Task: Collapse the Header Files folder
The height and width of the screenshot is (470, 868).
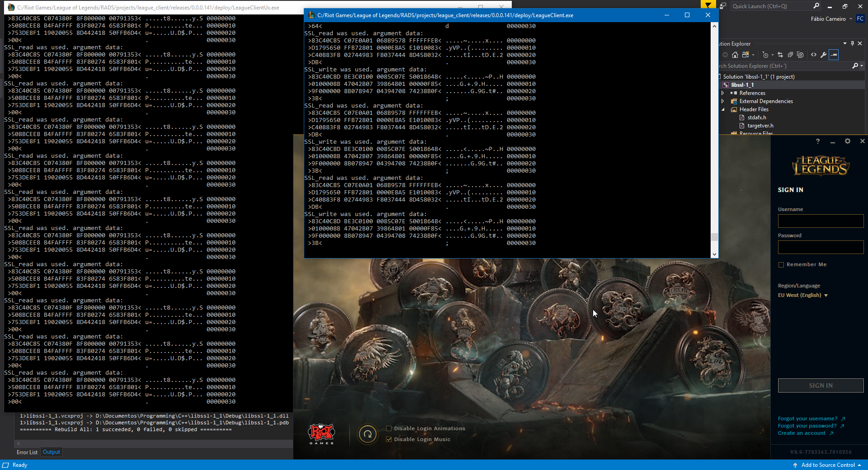Action: (x=723, y=109)
